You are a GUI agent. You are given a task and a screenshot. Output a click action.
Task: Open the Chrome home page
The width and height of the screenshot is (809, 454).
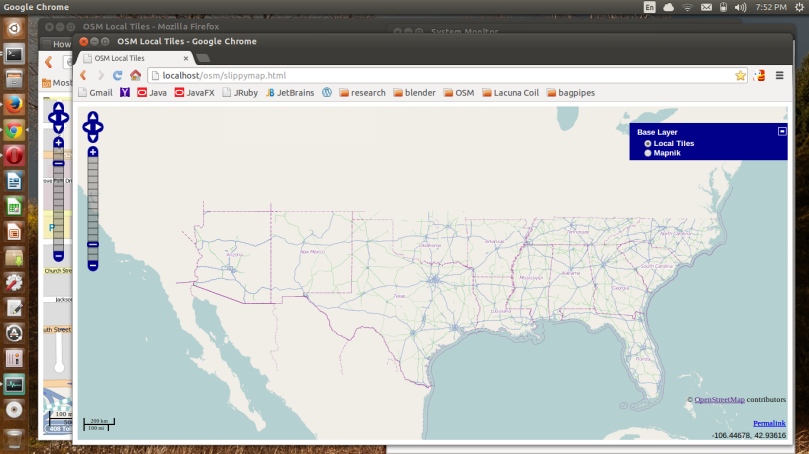135,75
